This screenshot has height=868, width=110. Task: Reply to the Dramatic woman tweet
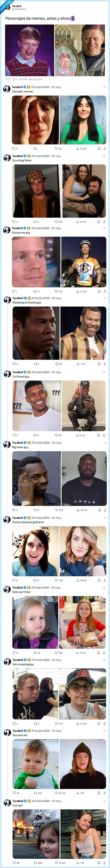click(14, 148)
